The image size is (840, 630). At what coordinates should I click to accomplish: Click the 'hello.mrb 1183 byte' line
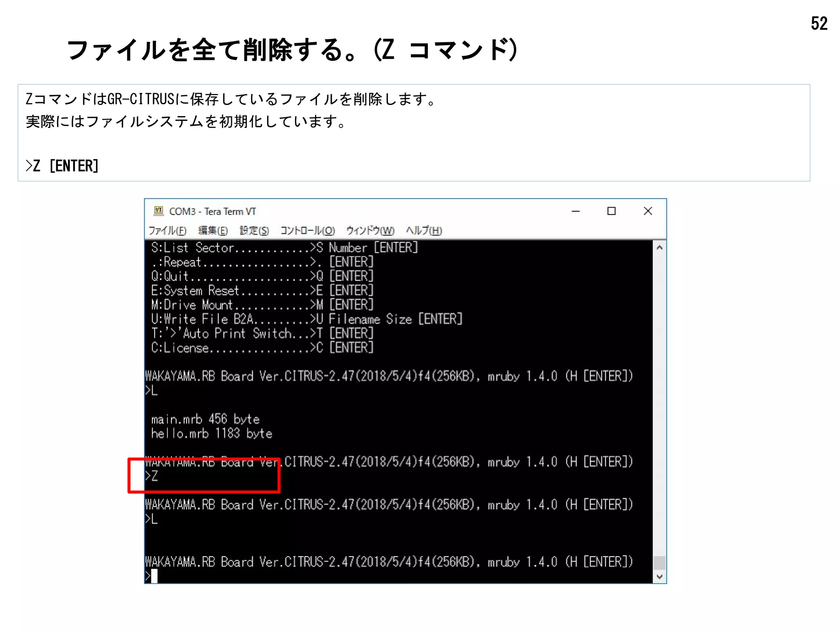point(212,434)
